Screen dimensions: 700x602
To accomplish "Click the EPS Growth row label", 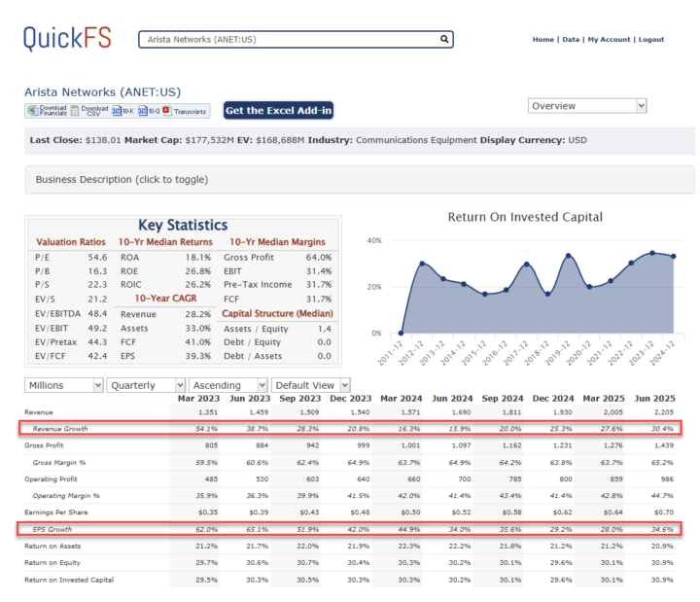I will [x=52, y=529].
